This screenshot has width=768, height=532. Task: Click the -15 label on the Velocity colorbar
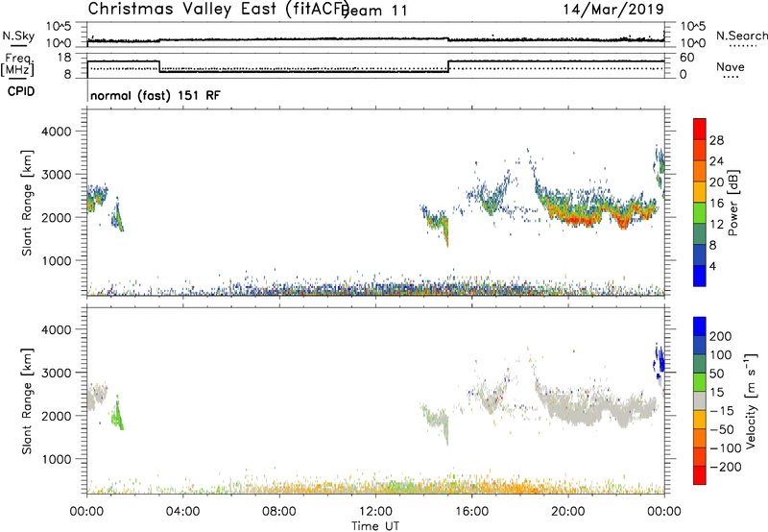[721, 411]
